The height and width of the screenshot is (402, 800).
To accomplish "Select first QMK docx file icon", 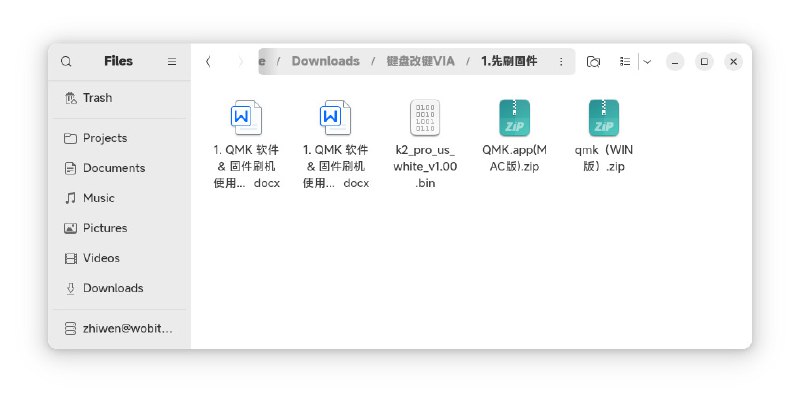I will coord(246,117).
